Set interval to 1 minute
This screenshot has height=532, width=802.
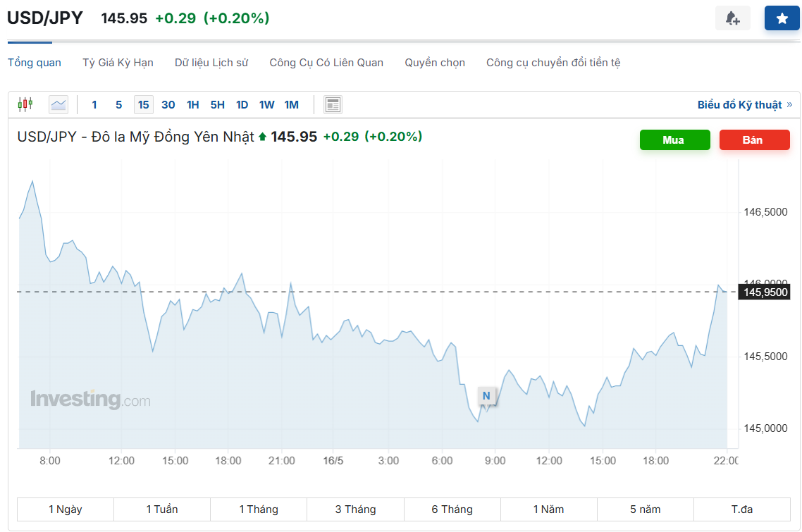(x=94, y=105)
